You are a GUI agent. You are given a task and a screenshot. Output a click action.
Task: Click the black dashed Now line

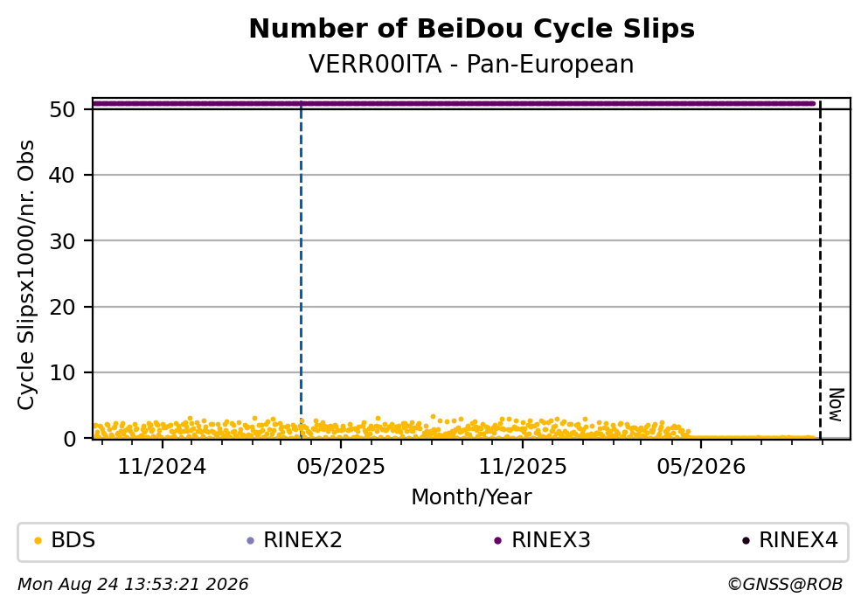821,270
